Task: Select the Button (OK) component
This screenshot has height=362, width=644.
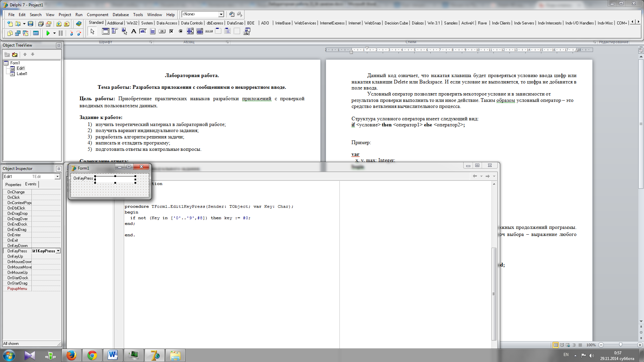Action: click(x=162, y=31)
